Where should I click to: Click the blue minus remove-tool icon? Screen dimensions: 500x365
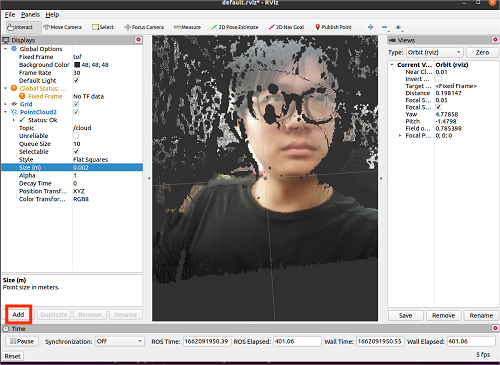pos(384,27)
